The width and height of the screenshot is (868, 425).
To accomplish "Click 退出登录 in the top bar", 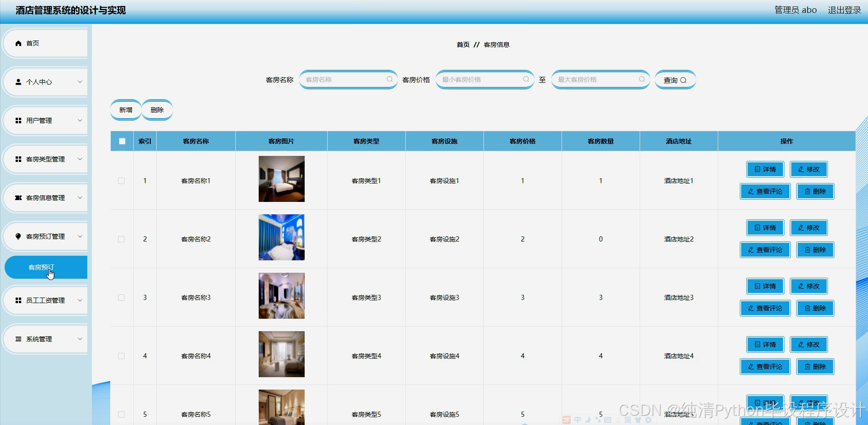I will coord(844,10).
